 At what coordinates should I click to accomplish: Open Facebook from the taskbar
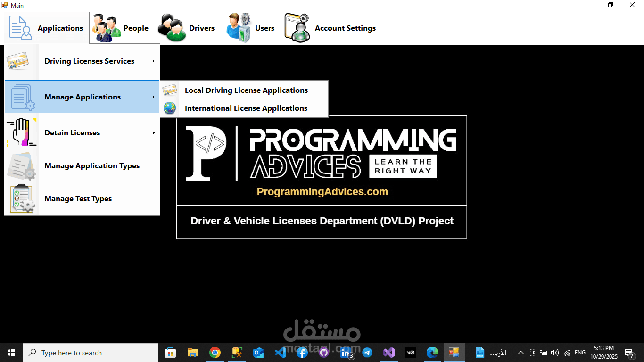302,353
